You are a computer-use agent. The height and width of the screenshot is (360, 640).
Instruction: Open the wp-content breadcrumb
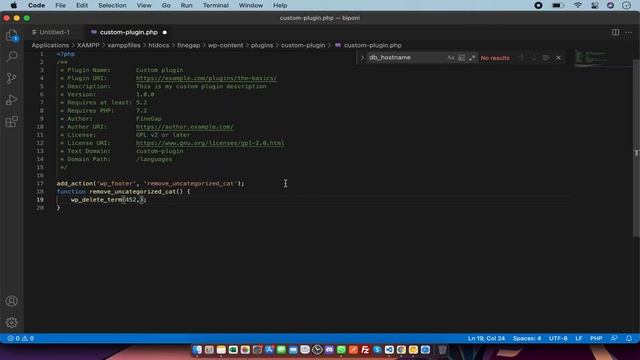(225, 45)
